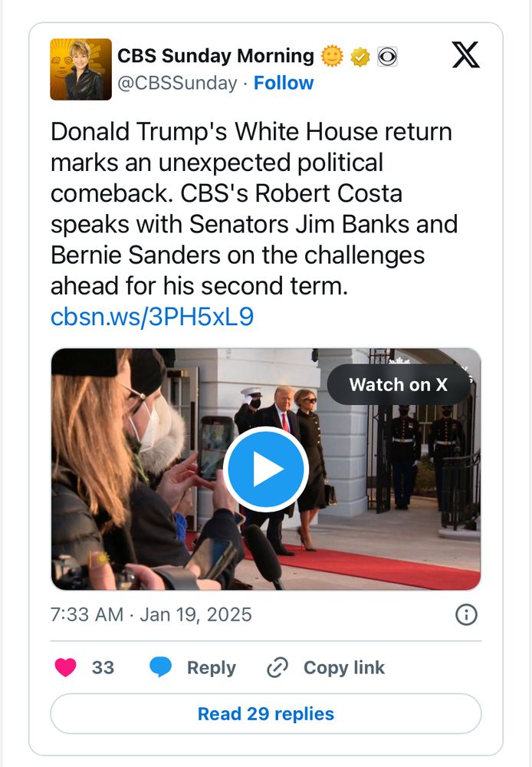This screenshot has width=532, height=767.
Task: Click the sun emoji next to CBS Sunday Morning
Action: tap(333, 55)
